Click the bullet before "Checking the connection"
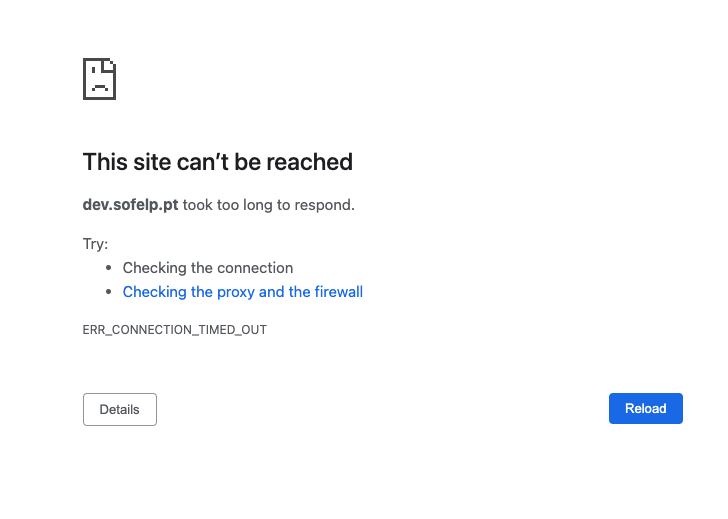The width and height of the screenshot is (728, 519). [108, 268]
